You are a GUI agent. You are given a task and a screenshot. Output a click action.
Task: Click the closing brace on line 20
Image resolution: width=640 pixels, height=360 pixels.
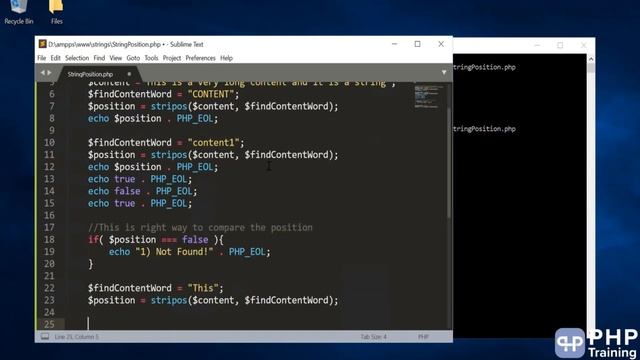[91, 264]
